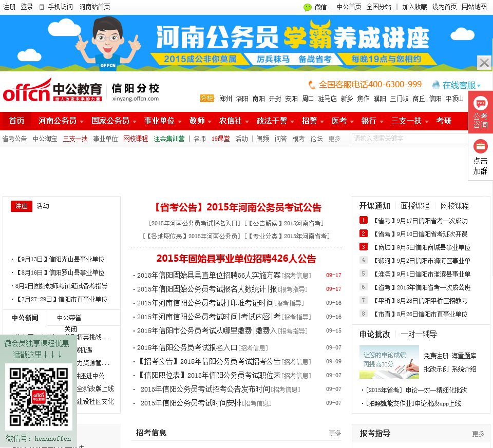Click 注册 link at top left

pos(9,7)
